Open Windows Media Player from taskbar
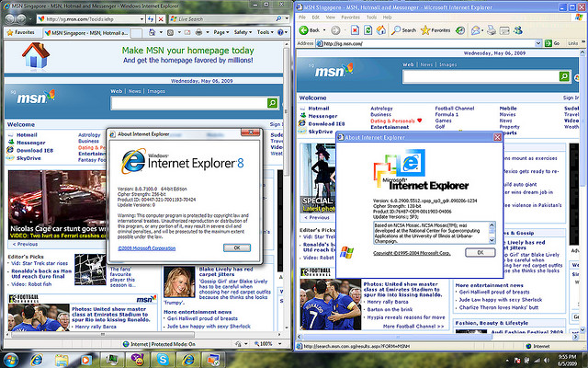The height and width of the screenshot is (368, 588). click(85, 360)
